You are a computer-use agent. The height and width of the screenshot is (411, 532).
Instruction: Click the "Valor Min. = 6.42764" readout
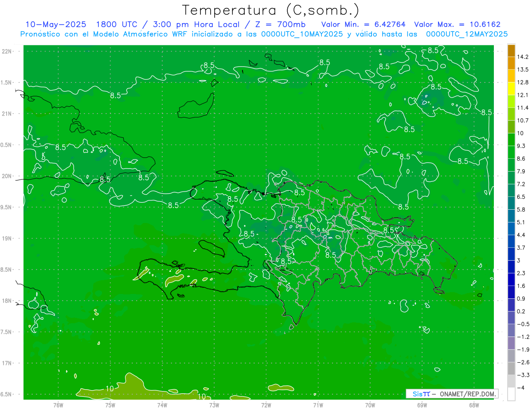pos(363,24)
